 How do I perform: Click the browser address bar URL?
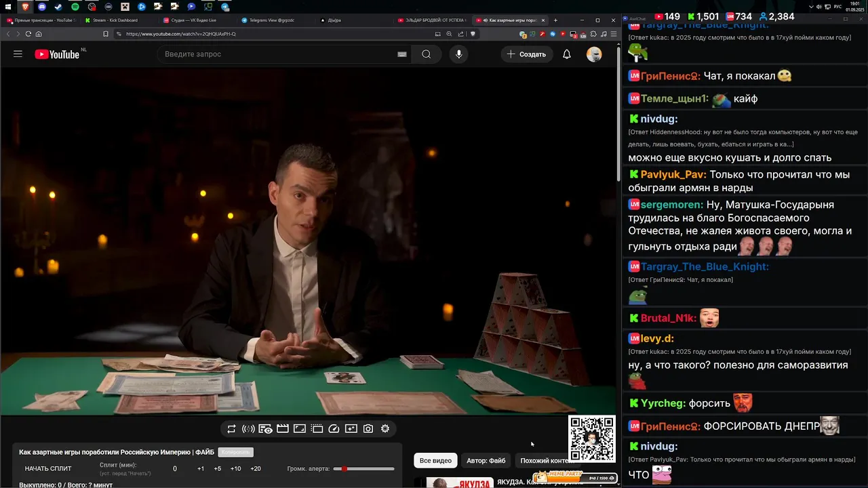(x=181, y=34)
